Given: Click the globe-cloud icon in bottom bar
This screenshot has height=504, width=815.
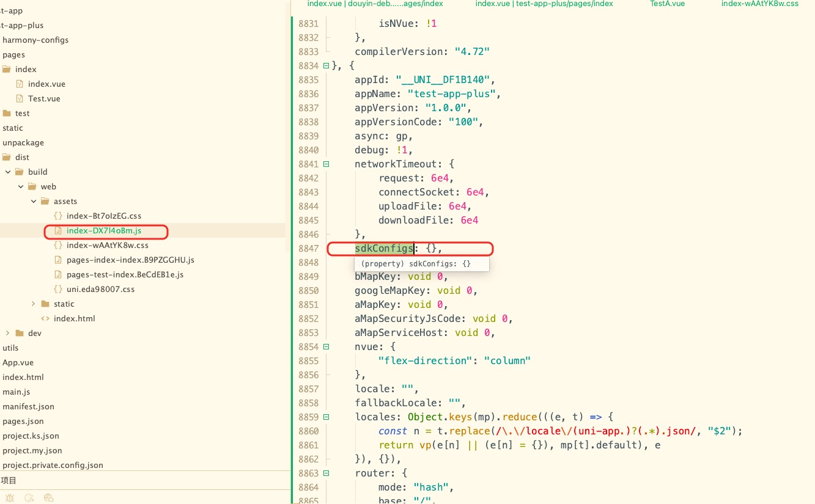Looking at the screenshot, I should 50,499.
